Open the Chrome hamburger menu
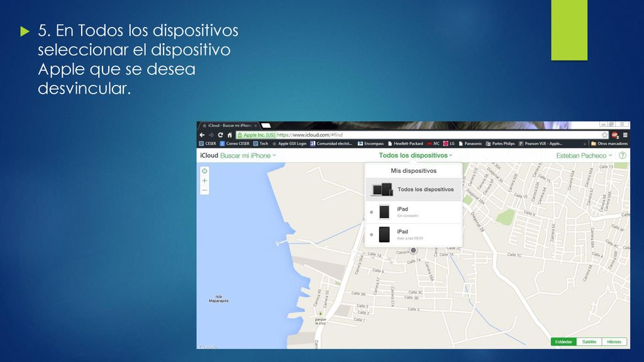 (625, 135)
